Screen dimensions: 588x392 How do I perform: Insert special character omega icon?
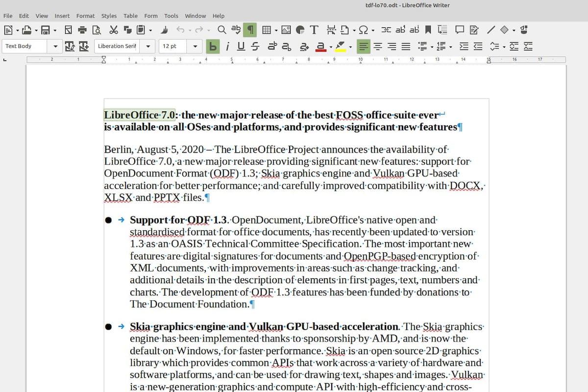pyautogui.click(x=364, y=30)
